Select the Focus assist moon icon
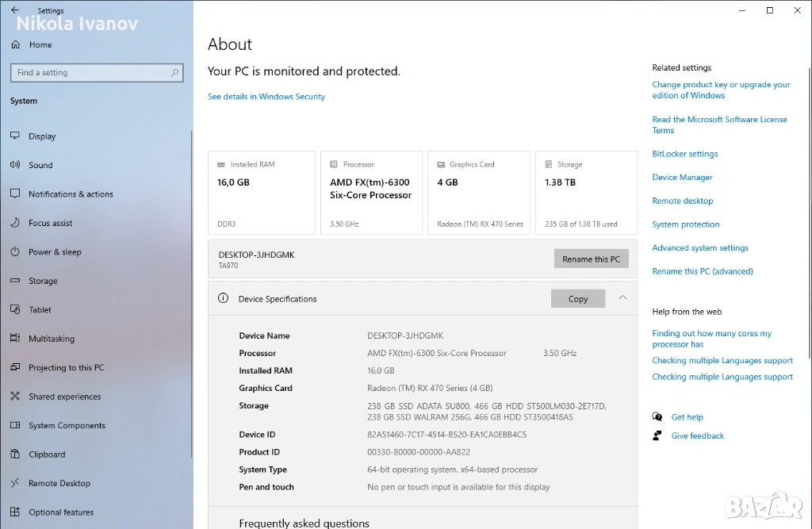Image resolution: width=812 pixels, height=529 pixels. 15,223
